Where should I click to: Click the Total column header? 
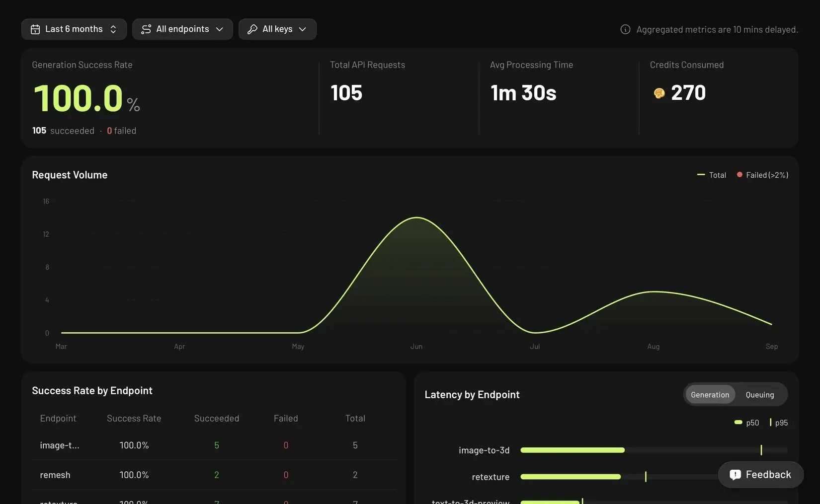pos(355,419)
